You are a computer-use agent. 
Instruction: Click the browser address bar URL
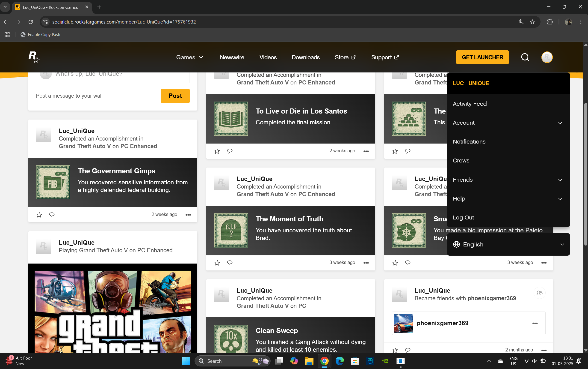124,22
